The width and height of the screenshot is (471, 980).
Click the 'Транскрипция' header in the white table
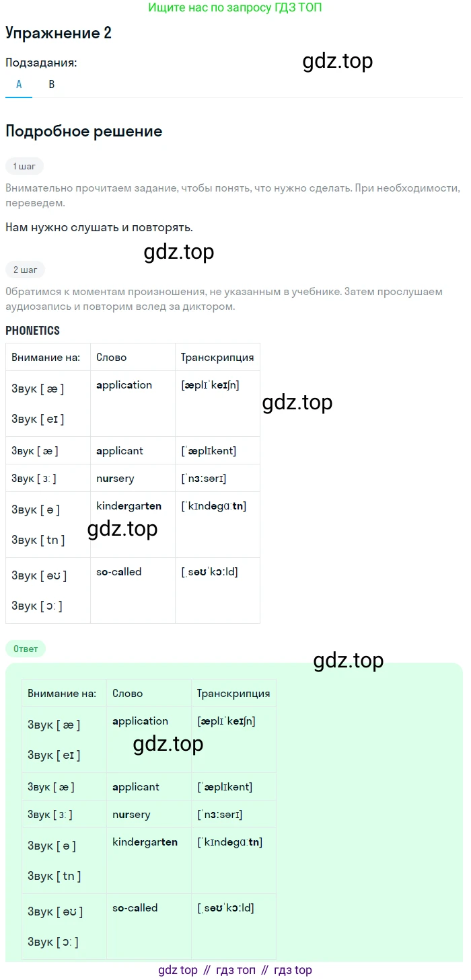point(217,358)
